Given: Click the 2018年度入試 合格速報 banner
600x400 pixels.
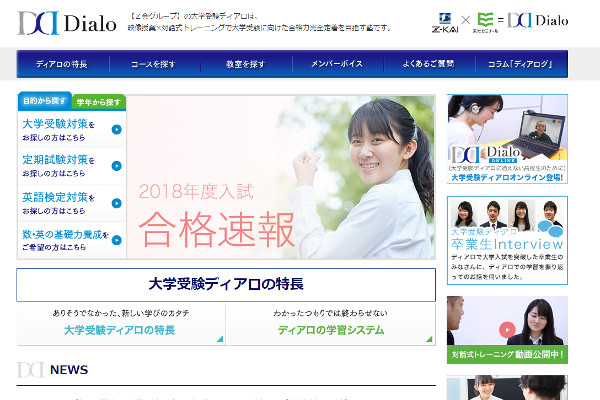Looking at the screenshot, I should [281, 177].
